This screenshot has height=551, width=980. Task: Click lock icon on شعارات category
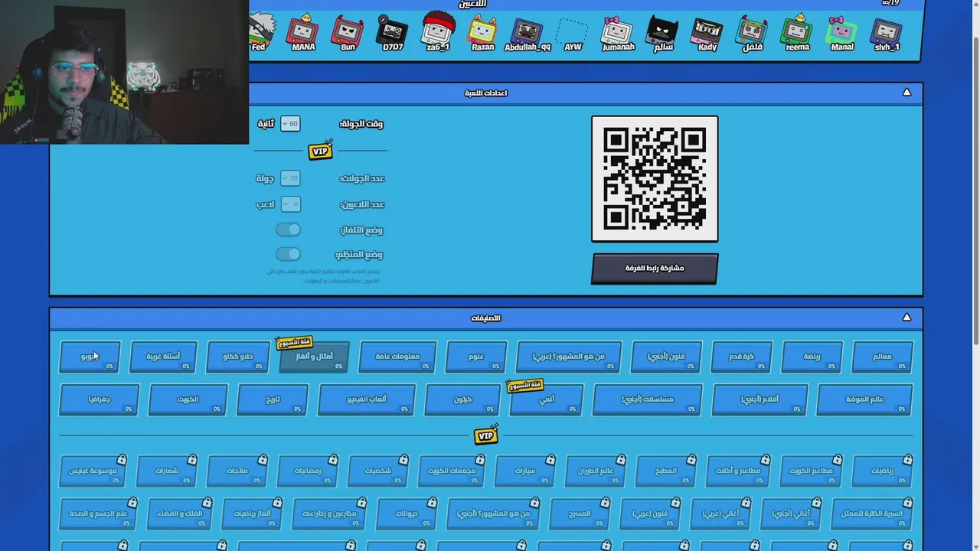click(192, 460)
